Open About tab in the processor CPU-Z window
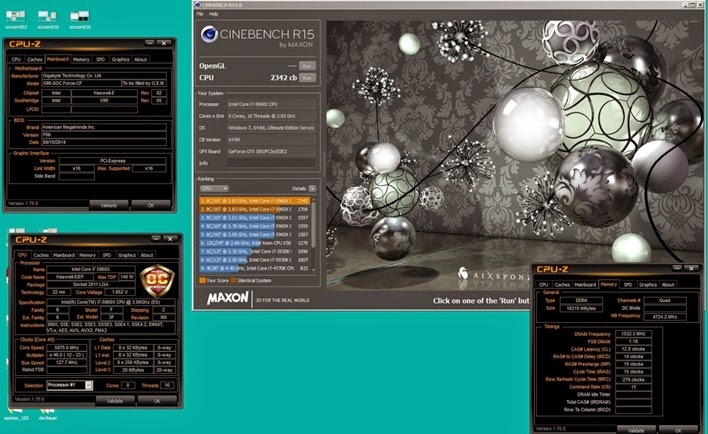The height and width of the screenshot is (434, 708). (147, 255)
